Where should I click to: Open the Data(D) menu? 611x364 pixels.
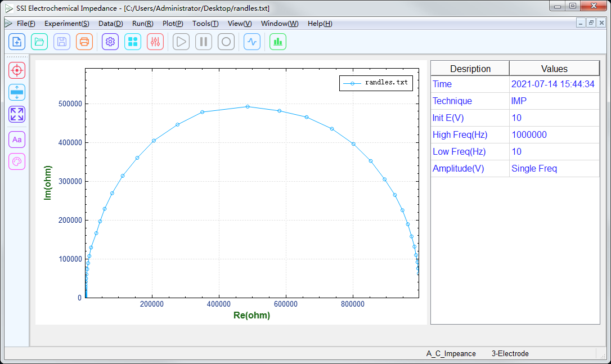coord(111,24)
